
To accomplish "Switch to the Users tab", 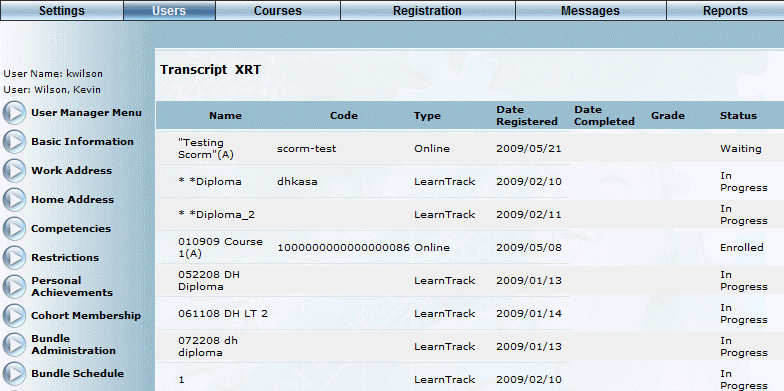I will pyautogui.click(x=170, y=10).
